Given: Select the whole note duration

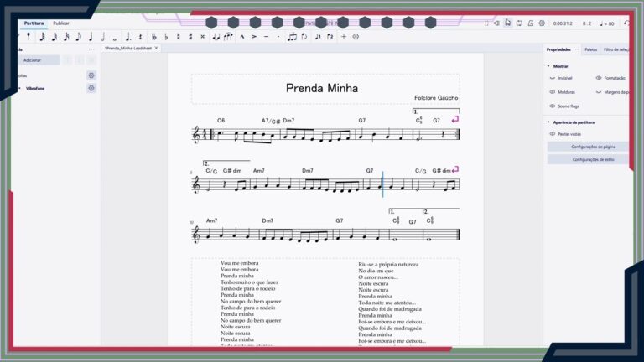Looking at the screenshot, I should [x=115, y=37].
